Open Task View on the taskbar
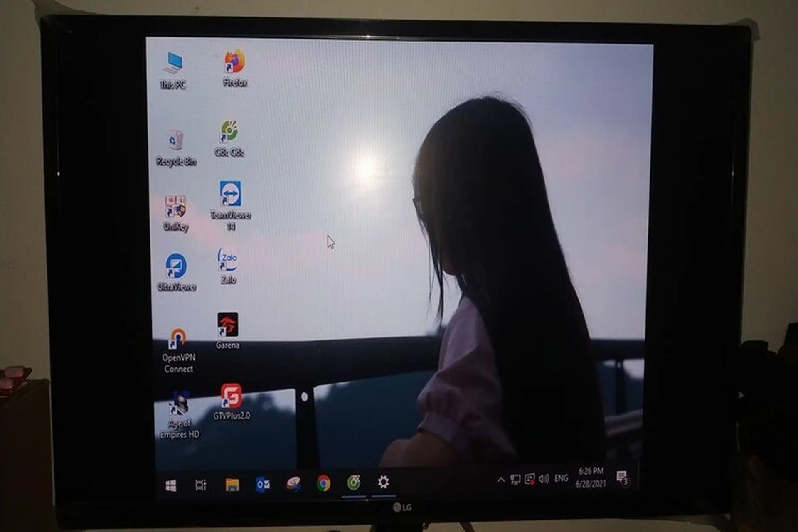The width and height of the screenshot is (798, 532). point(201,485)
